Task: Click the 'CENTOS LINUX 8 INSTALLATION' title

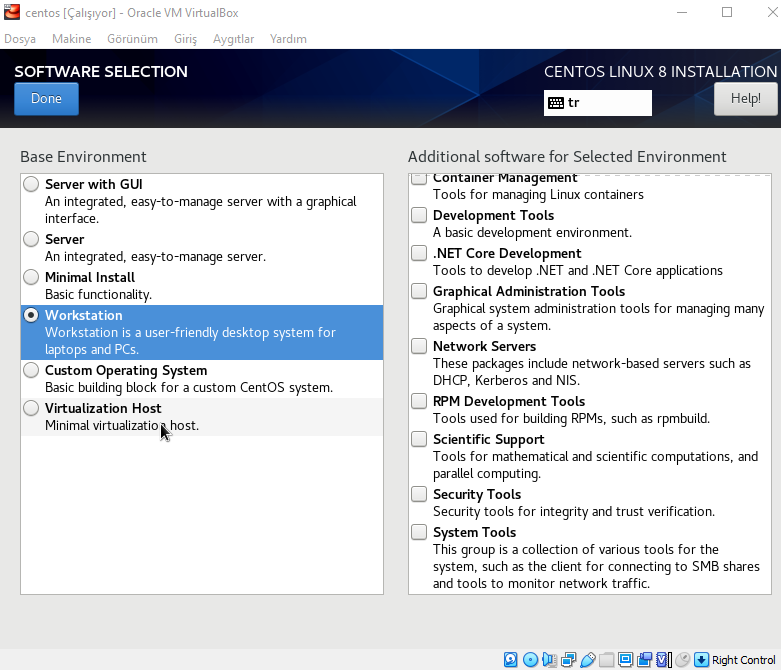Action: [660, 72]
